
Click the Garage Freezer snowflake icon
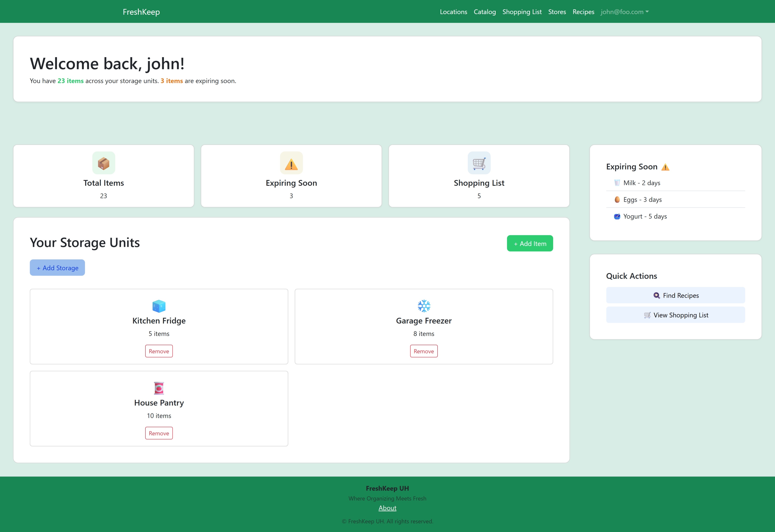coord(424,306)
